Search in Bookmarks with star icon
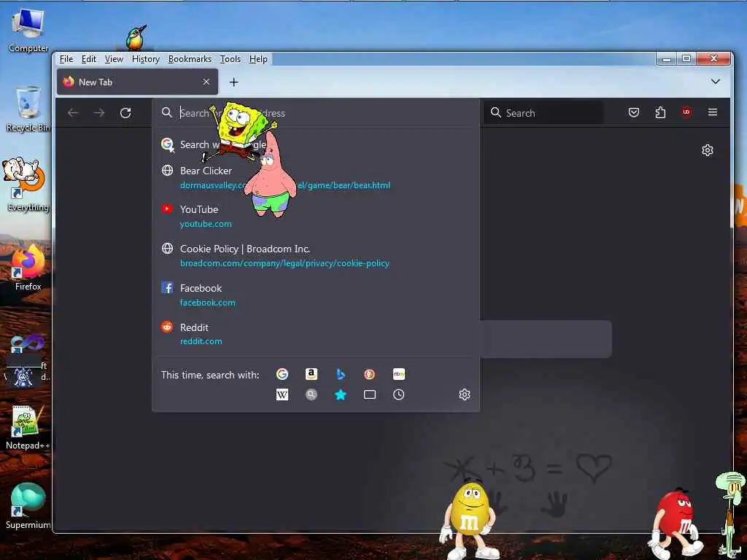 (x=340, y=394)
